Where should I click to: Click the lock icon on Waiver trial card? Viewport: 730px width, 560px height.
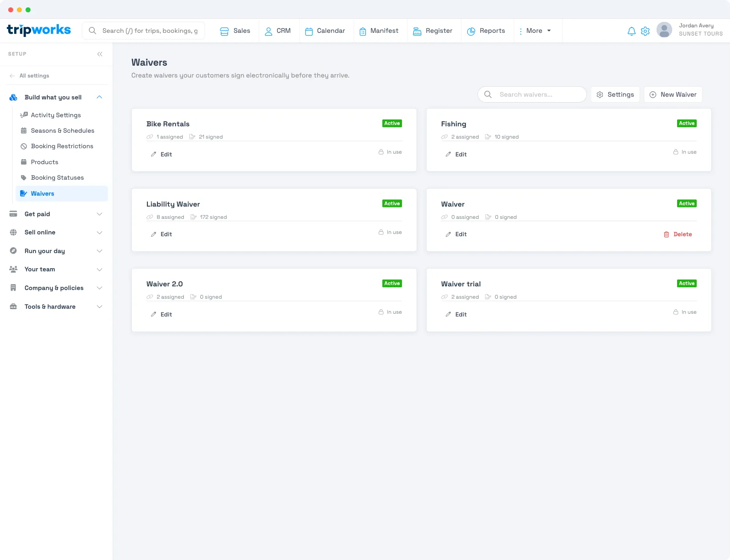point(676,312)
